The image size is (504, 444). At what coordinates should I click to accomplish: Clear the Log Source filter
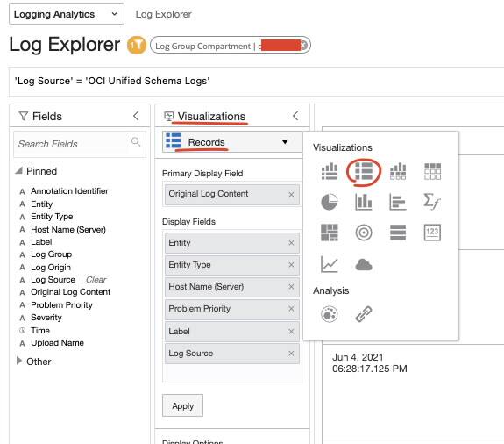tap(96, 280)
